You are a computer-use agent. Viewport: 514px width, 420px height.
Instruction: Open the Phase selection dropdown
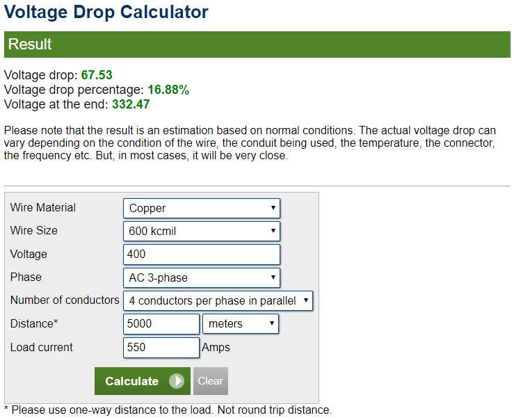pos(201,277)
